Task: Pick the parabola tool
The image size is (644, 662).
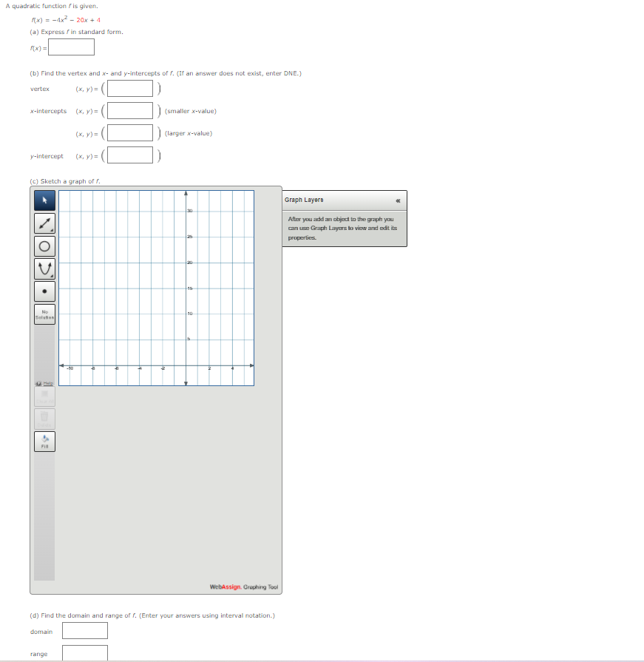Action: (x=44, y=268)
